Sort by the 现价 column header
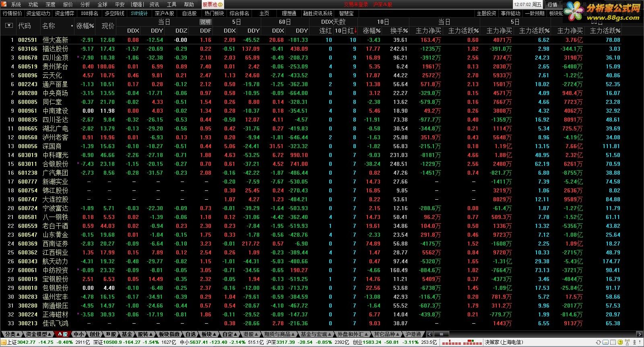Screen dimensions: 644x347 coord(108,26)
